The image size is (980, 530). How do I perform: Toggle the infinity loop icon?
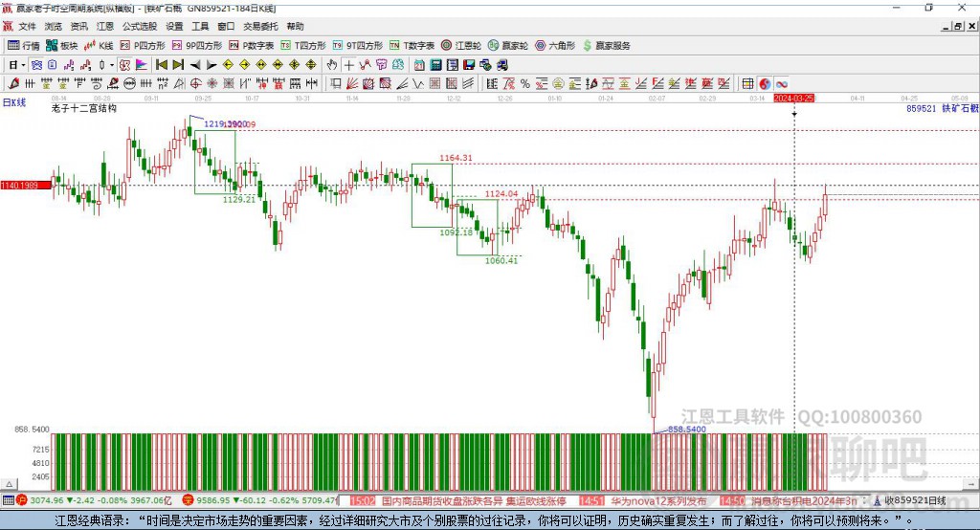pos(781,83)
